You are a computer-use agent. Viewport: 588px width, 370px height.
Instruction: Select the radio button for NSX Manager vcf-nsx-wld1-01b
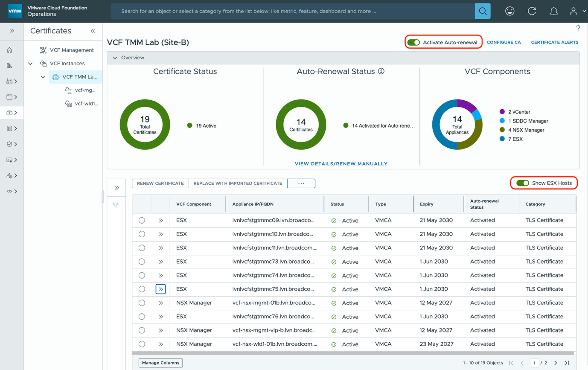pos(141,344)
